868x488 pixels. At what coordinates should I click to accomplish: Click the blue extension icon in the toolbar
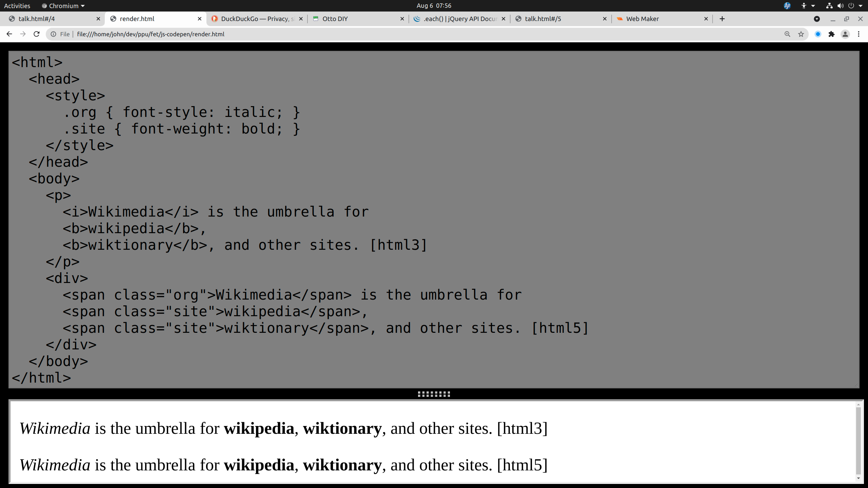pyautogui.click(x=818, y=34)
